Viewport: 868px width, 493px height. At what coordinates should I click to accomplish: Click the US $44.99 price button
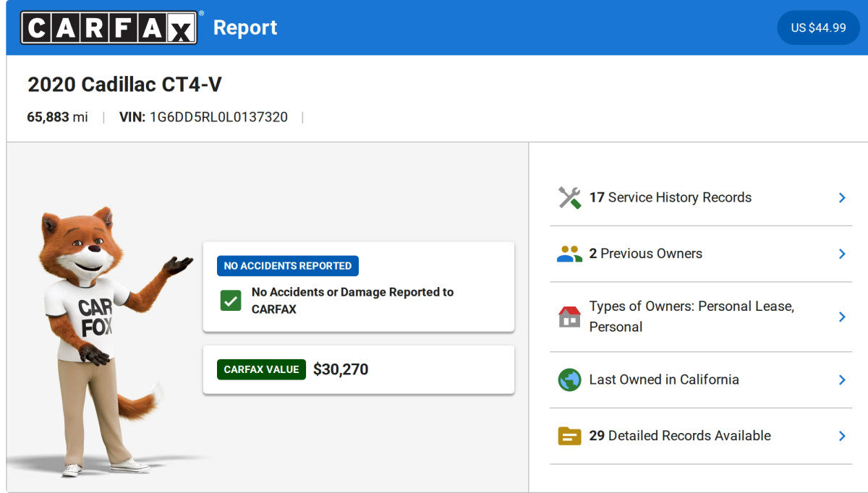(818, 27)
